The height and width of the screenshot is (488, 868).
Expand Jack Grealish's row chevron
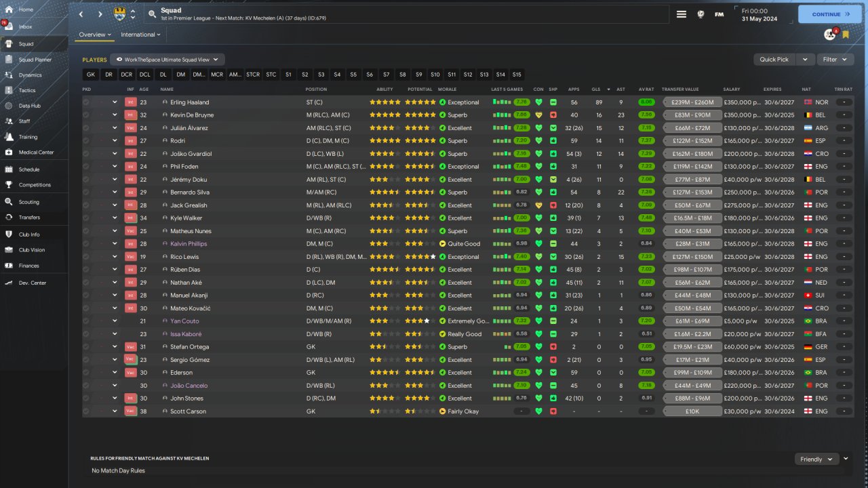pos(115,205)
